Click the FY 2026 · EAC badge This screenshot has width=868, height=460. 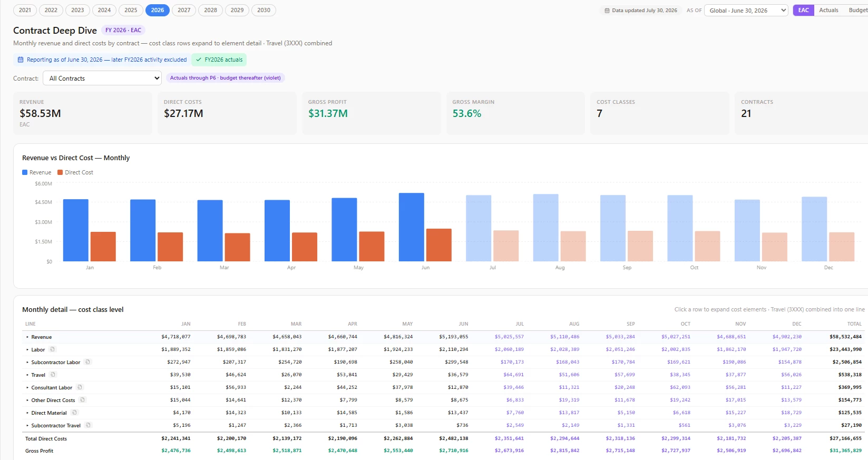pyautogui.click(x=123, y=30)
